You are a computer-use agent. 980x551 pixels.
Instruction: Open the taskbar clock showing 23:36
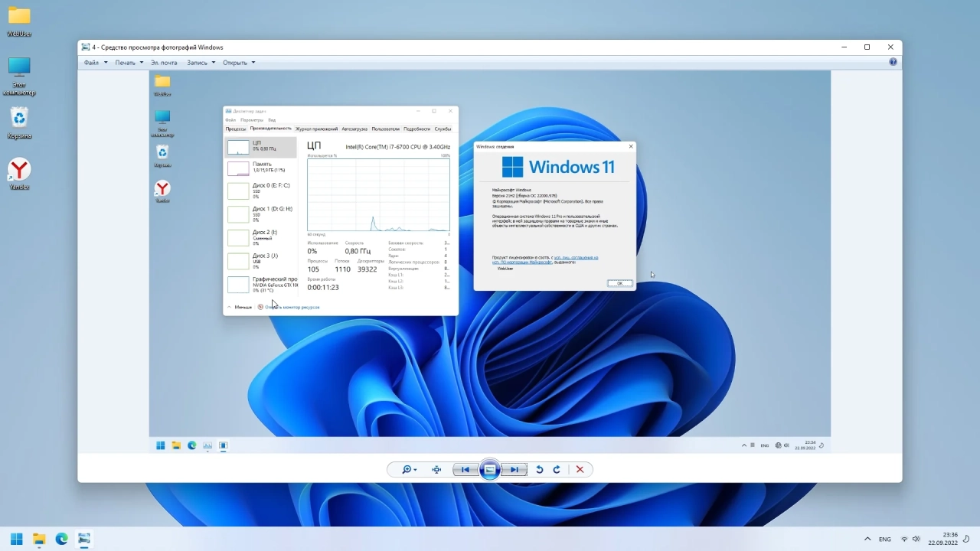[x=943, y=539]
